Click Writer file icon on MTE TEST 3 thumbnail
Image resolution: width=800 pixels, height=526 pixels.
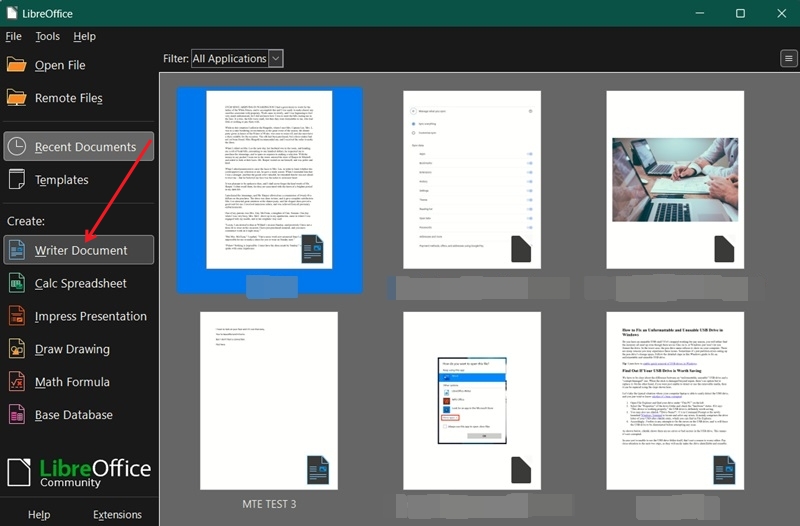(x=318, y=469)
